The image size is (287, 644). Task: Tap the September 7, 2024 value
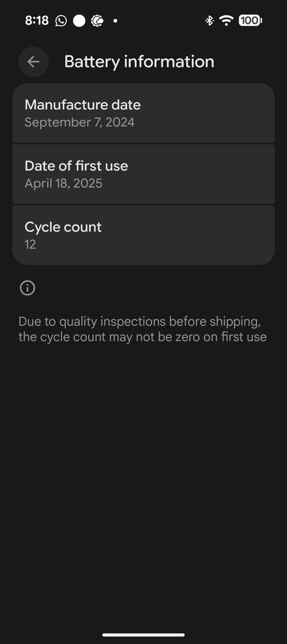79,122
